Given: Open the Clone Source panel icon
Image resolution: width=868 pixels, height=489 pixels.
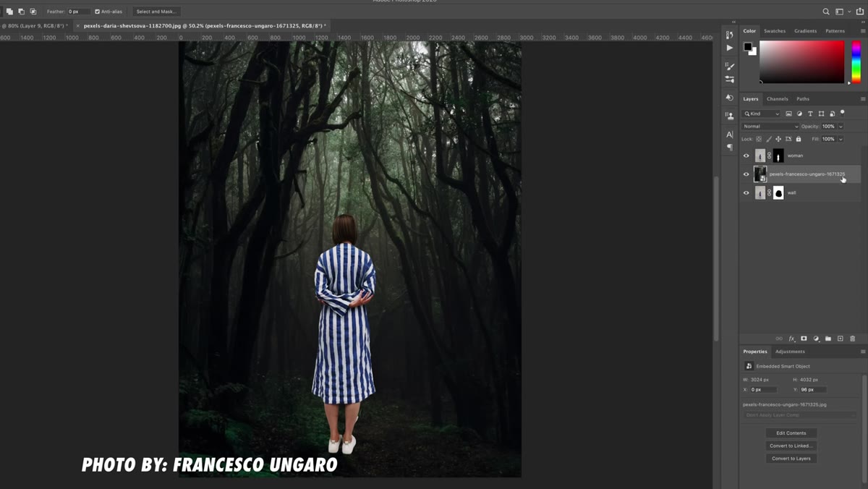Looking at the screenshot, I should point(729,116).
